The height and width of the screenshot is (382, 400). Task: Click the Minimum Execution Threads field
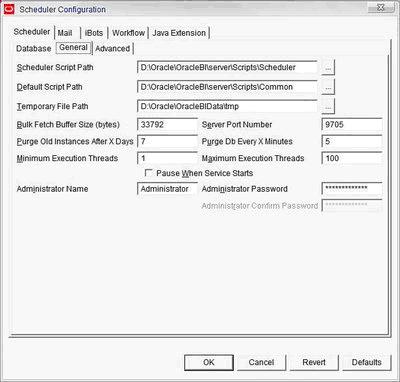tap(167, 158)
